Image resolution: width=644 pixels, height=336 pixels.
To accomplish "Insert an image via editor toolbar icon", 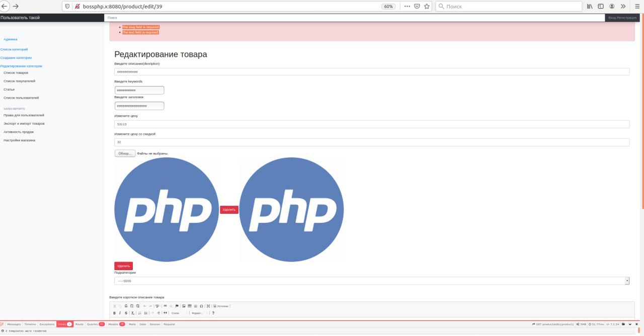I will pos(184,306).
